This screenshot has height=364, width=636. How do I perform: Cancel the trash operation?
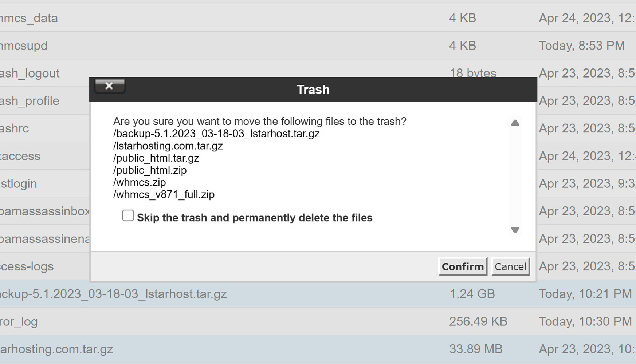pyautogui.click(x=510, y=266)
